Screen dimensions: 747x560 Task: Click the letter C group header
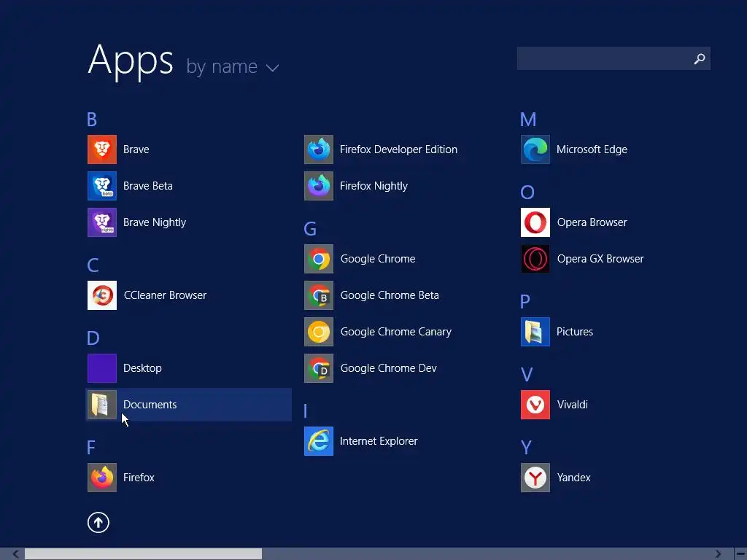pyautogui.click(x=93, y=265)
